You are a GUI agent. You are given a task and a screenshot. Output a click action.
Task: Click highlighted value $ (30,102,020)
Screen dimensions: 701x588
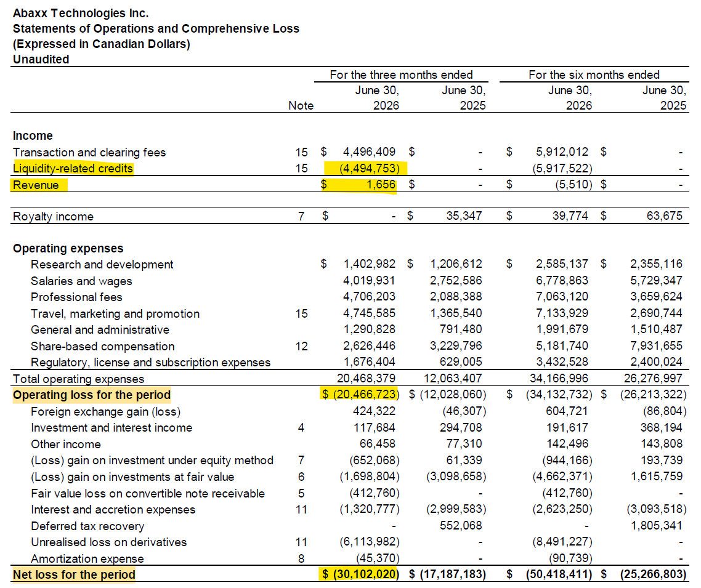360,574
